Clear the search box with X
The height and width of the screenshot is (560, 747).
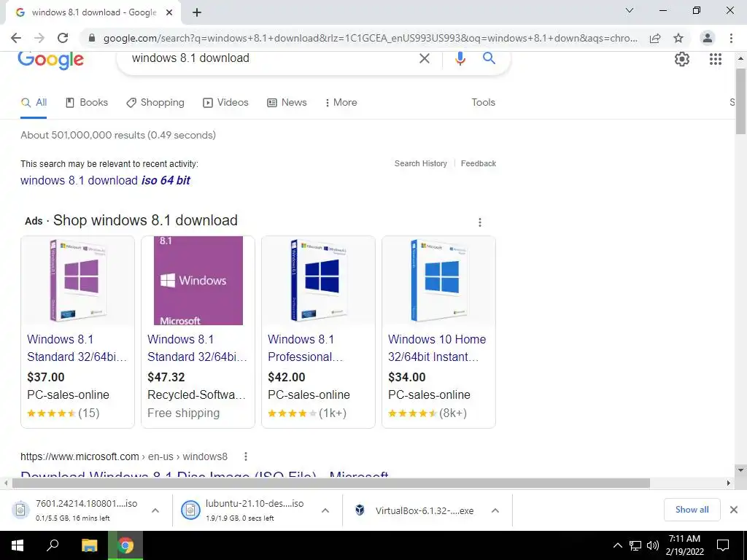(x=424, y=58)
